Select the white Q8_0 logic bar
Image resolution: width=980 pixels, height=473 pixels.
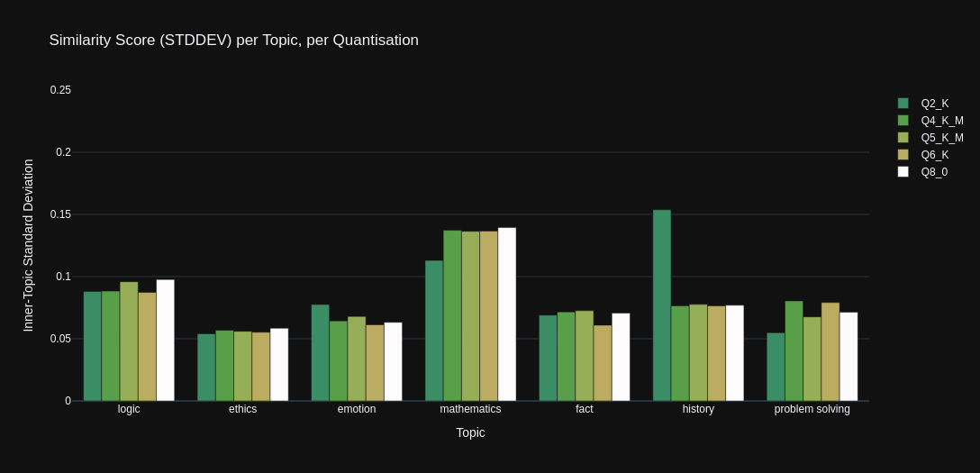pyautogui.click(x=166, y=341)
